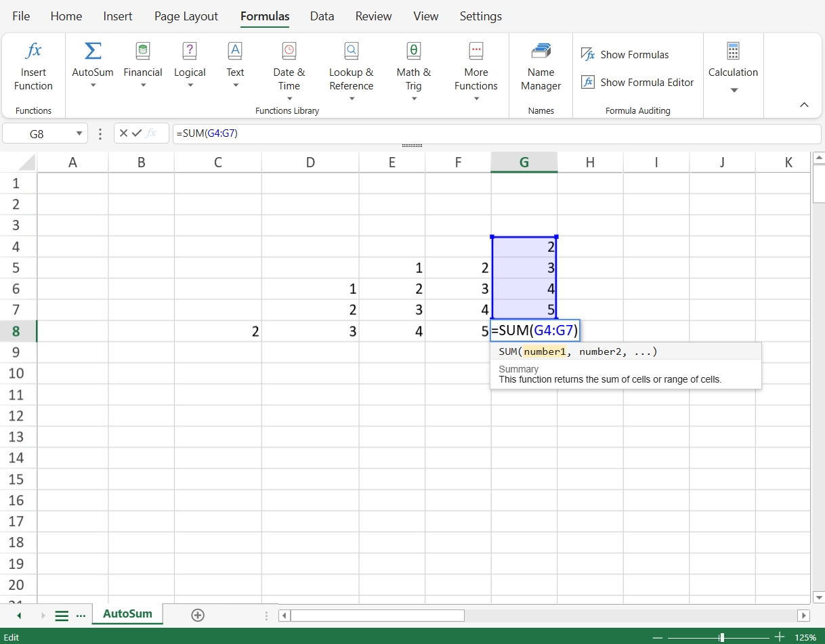The height and width of the screenshot is (644, 825).
Task: Open the Page Layout tab
Action: [x=186, y=16]
